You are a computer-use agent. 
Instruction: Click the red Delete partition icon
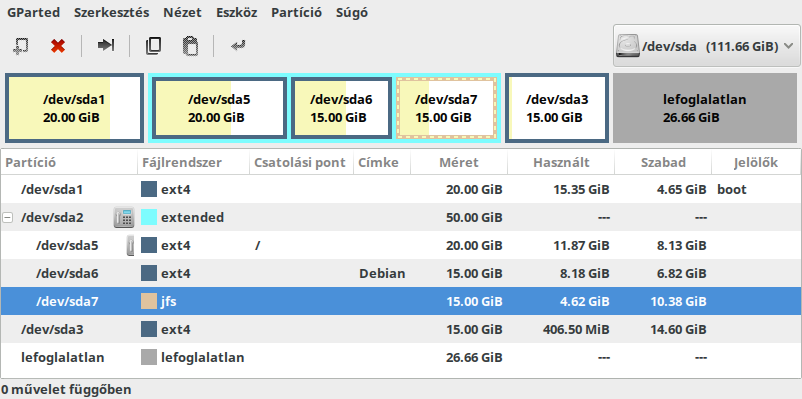point(58,46)
